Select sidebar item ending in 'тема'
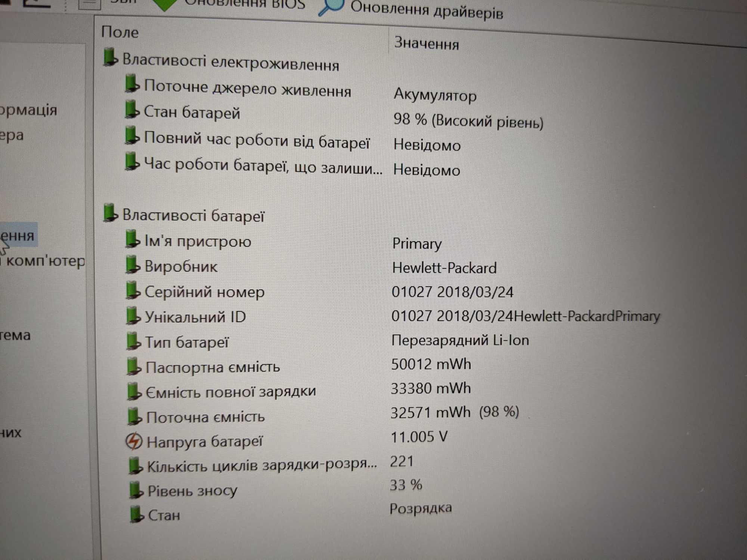This screenshot has height=560, width=747. tap(15, 335)
